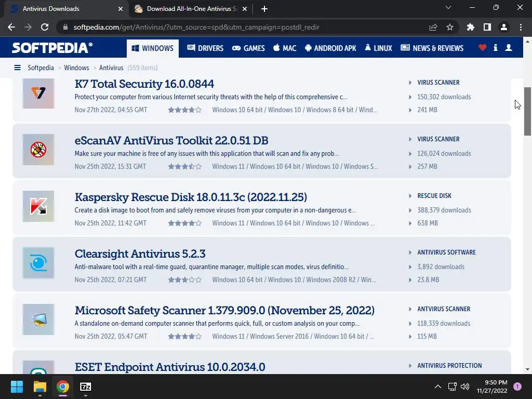
Task: Click the Antvirus Scanner category label
Action: [444, 309]
